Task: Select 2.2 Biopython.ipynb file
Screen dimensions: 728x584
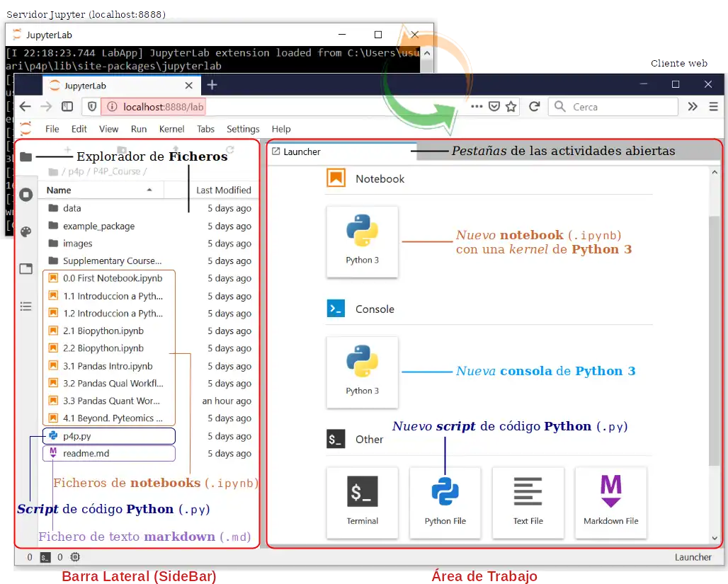Action: click(x=149, y=348)
